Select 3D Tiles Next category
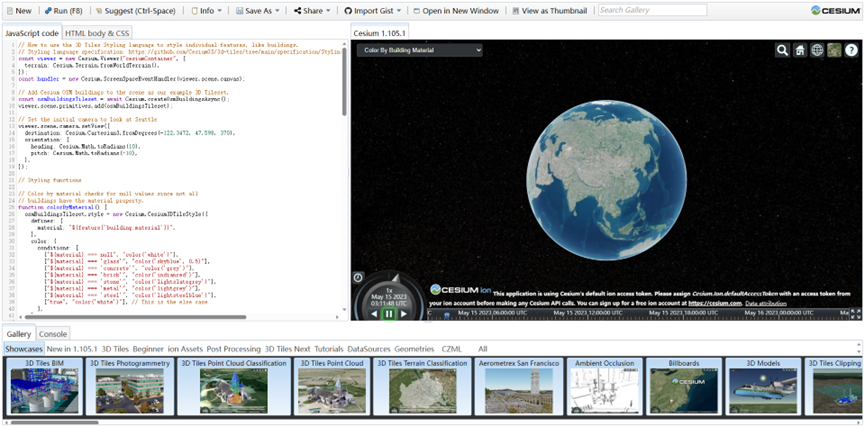The width and height of the screenshot is (865, 427). click(287, 349)
